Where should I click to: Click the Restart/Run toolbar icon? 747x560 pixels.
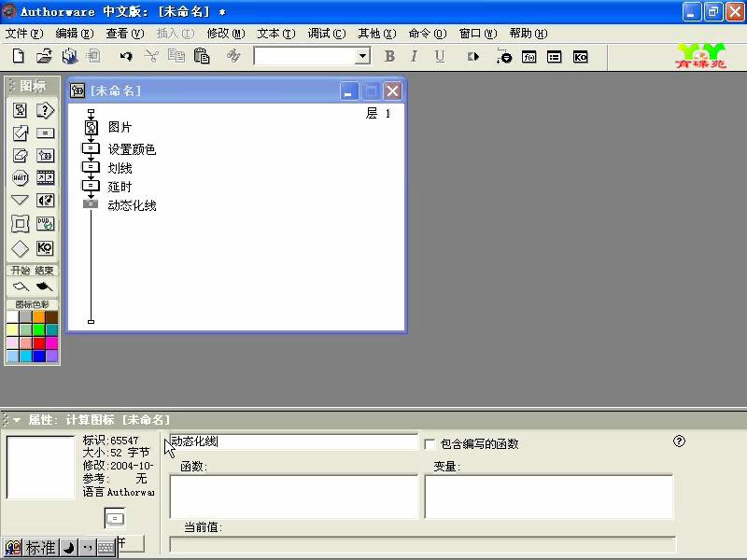point(473,57)
